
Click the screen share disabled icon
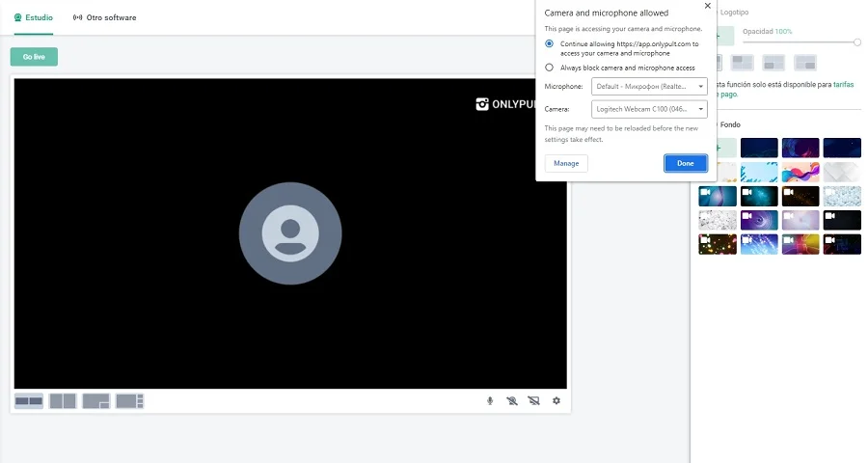534,400
